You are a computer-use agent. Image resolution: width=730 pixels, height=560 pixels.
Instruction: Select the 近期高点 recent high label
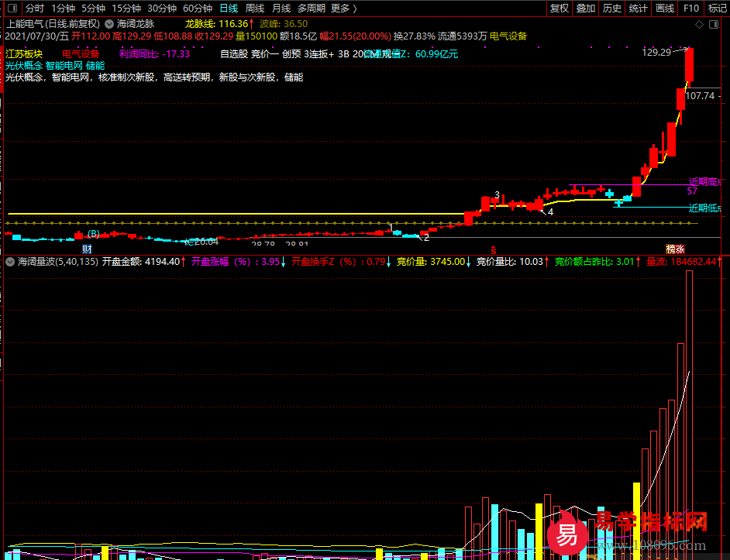[705, 181]
